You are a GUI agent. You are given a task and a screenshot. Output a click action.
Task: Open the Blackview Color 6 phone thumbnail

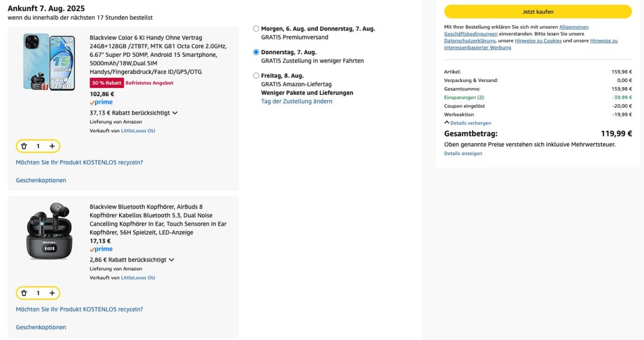[49, 62]
